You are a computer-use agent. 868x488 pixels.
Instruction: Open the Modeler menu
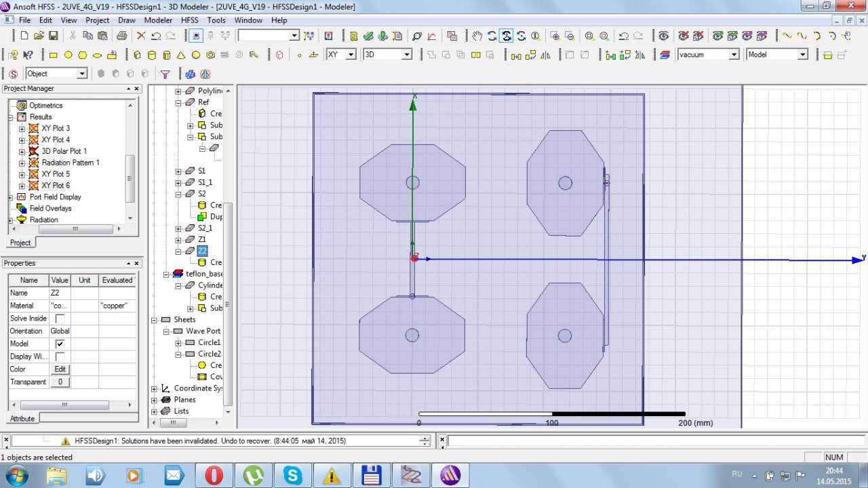tap(158, 20)
